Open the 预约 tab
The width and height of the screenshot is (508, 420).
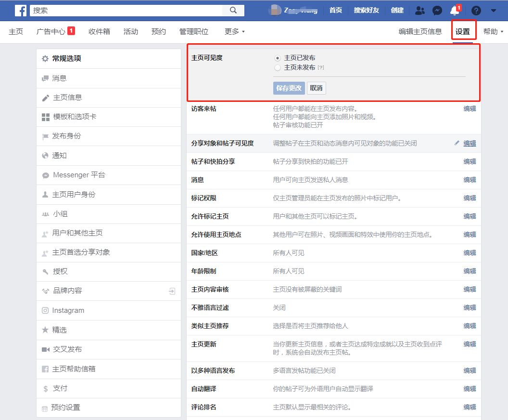point(158,31)
